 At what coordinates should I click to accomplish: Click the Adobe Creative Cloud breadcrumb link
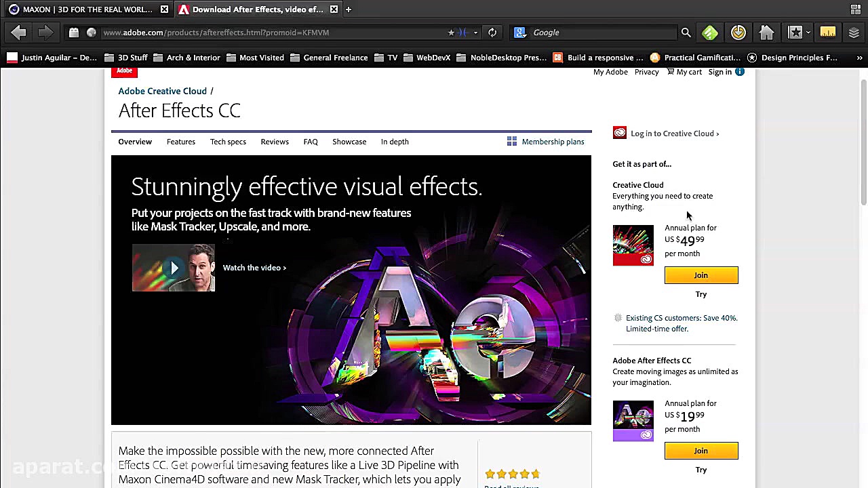coord(163,91)
